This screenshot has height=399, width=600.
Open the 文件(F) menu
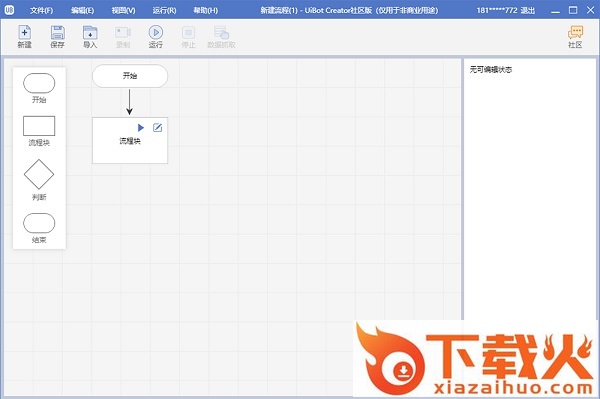pos(41,10)
